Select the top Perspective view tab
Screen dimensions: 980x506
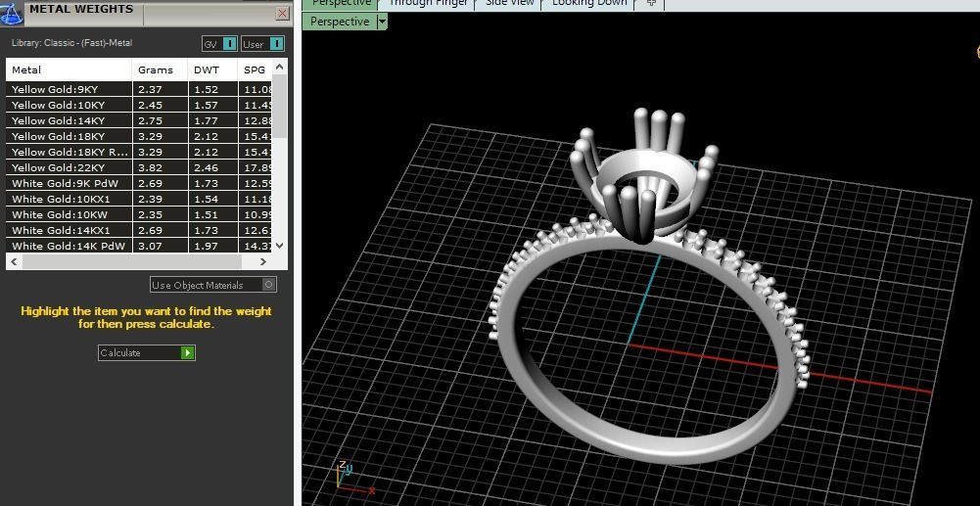[x=342, y=3]
